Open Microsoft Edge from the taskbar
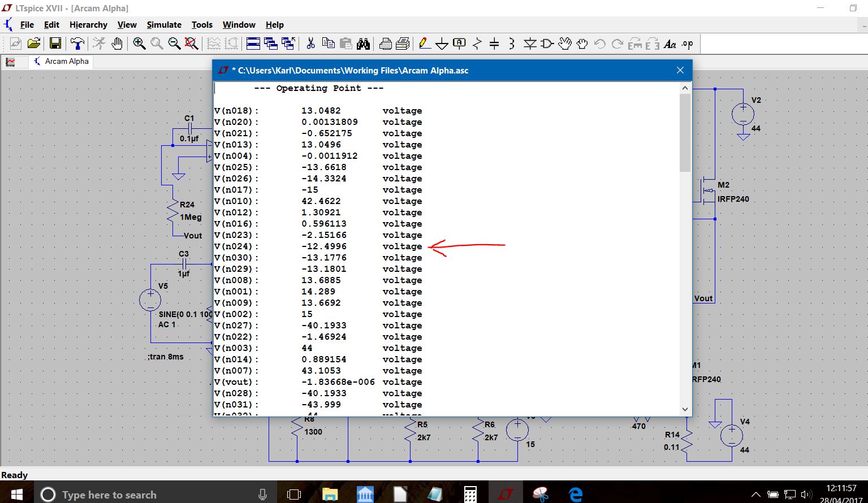Viewport: 868px width, 503px height. [x=576, y=495]
